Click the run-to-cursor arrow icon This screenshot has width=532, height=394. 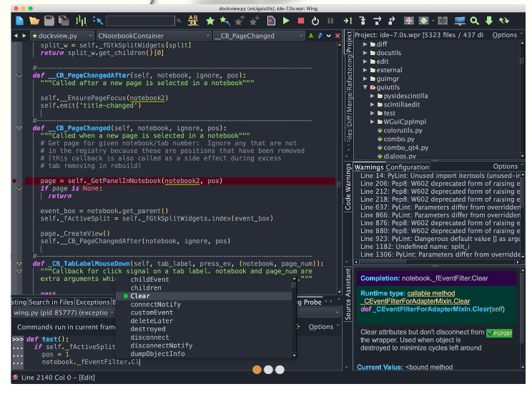pos(348,21)
